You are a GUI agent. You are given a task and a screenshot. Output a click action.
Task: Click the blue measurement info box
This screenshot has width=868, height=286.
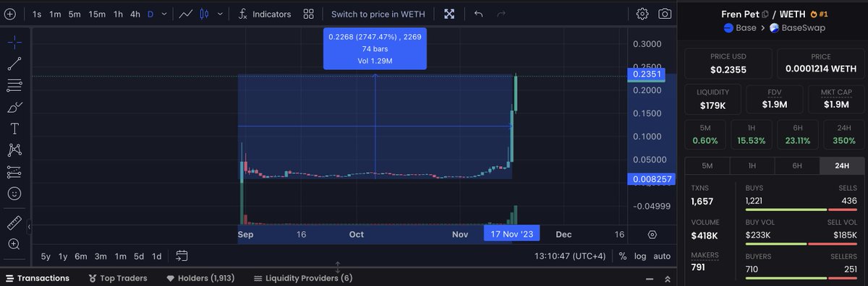point(375,48)
